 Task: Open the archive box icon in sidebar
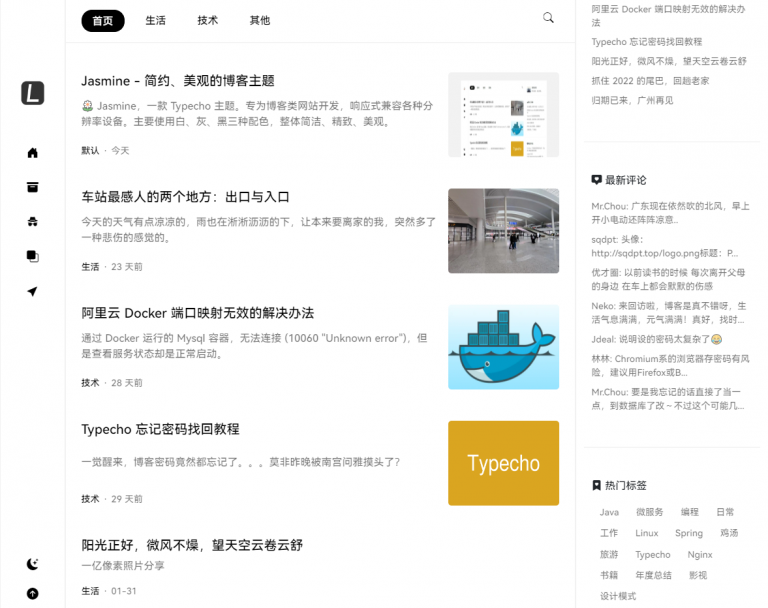tap(32, 187)
